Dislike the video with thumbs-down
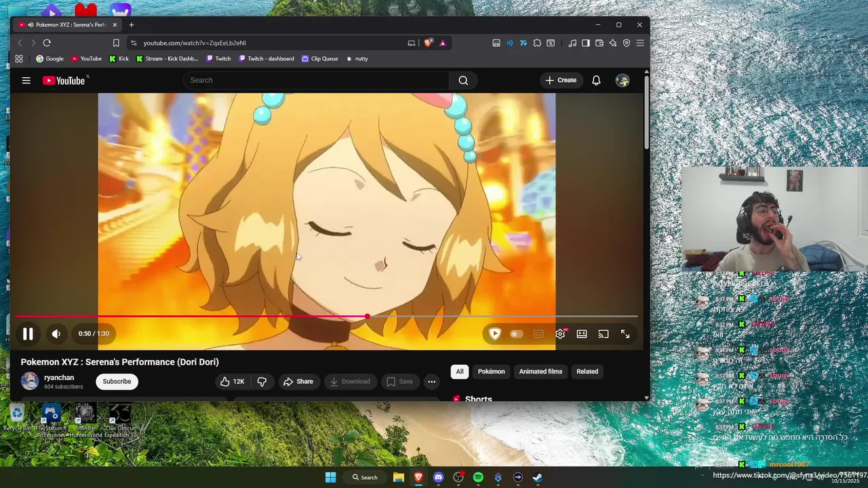This screenshot has width=868, height=488. click(262, 382)
